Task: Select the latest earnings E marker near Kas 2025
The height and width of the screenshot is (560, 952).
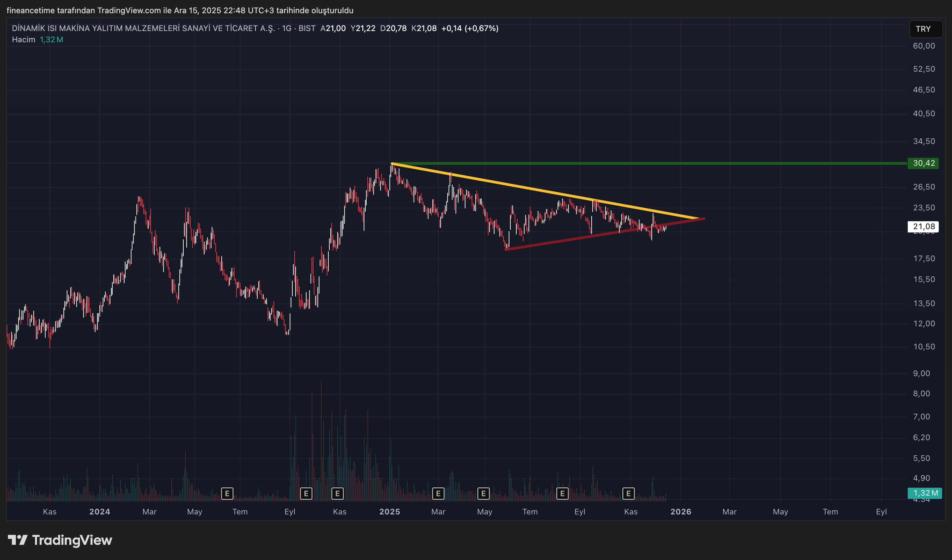Action: click(628, 493)
